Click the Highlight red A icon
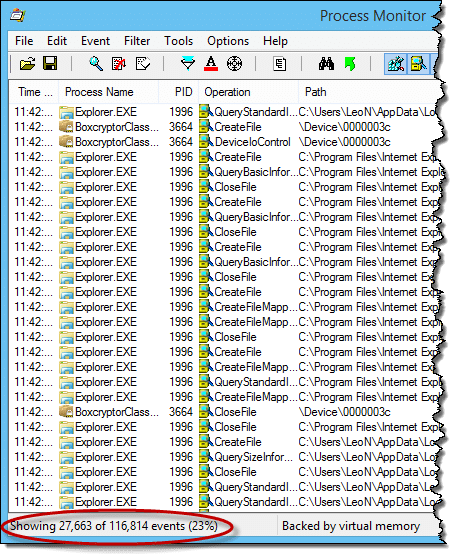 pyautogui.click(x=211, y=64)
